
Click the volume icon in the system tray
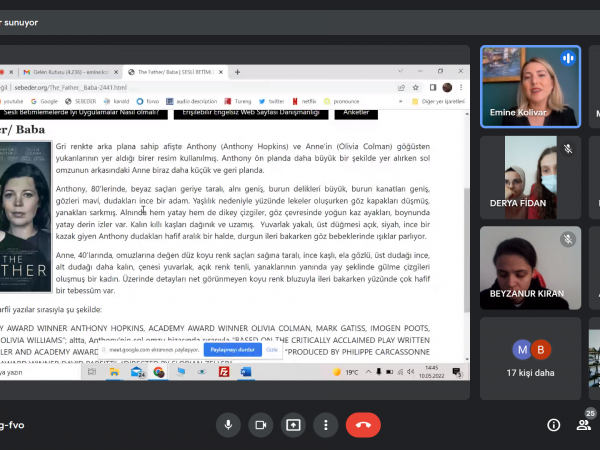(411, 372)
